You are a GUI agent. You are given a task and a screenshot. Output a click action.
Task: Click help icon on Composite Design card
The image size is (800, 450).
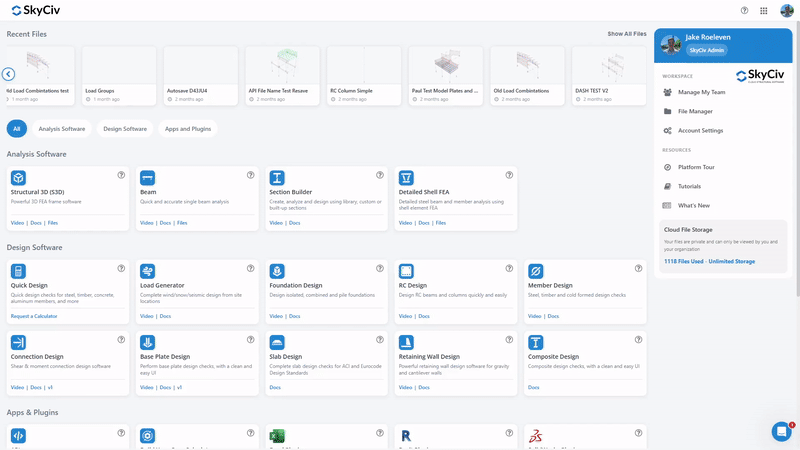click(639, 340)
